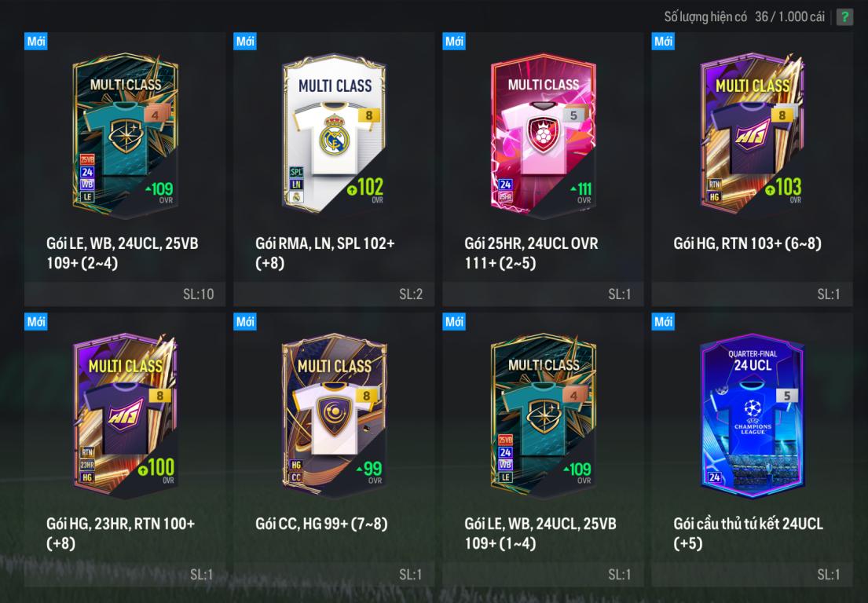Select Gói CC, HG 99+ (7~8) label
The height and width of the screenshot is (603, 868).
coord(321,524)
